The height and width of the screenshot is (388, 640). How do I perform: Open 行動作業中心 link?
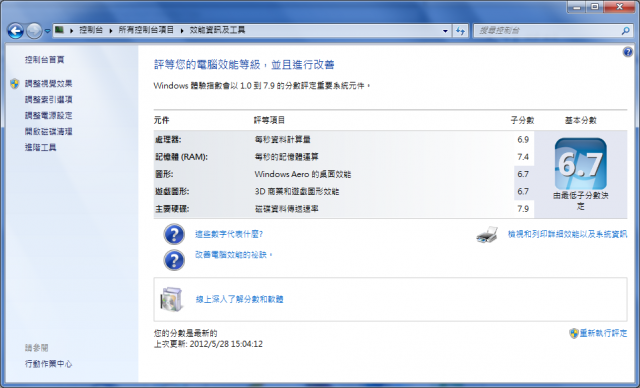pos(48,364)
